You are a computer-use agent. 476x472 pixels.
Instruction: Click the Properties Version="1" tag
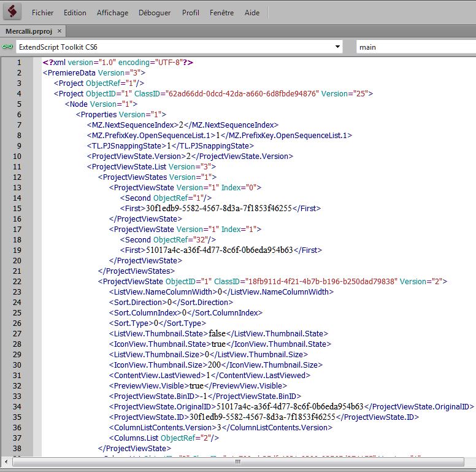point(121,115)
